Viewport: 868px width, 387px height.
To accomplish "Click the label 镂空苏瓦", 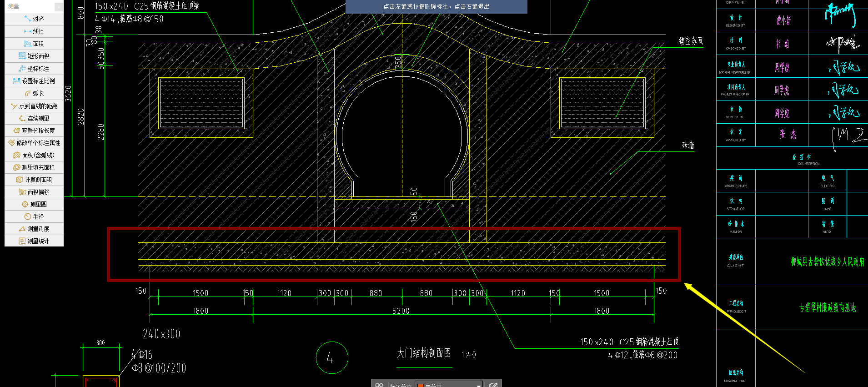I will [691, 41].
